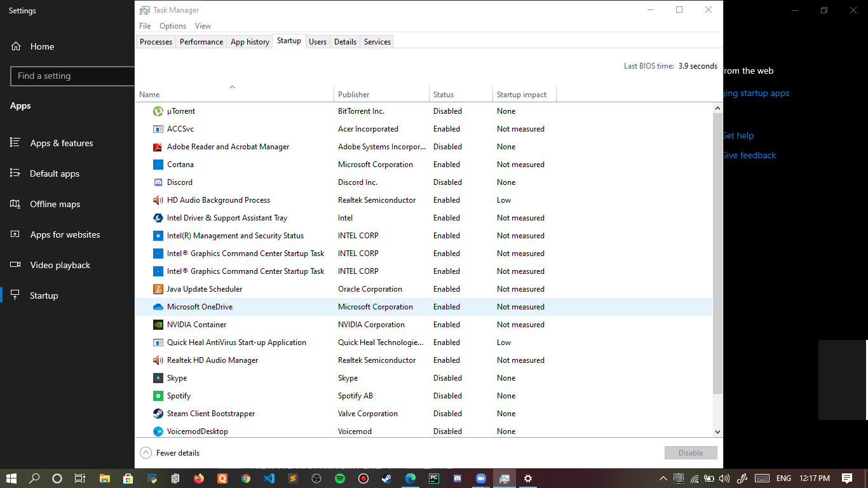Select the Cortana row icon in Task Manager
Viewport: 868px width, 488px height.
(158, 165)
